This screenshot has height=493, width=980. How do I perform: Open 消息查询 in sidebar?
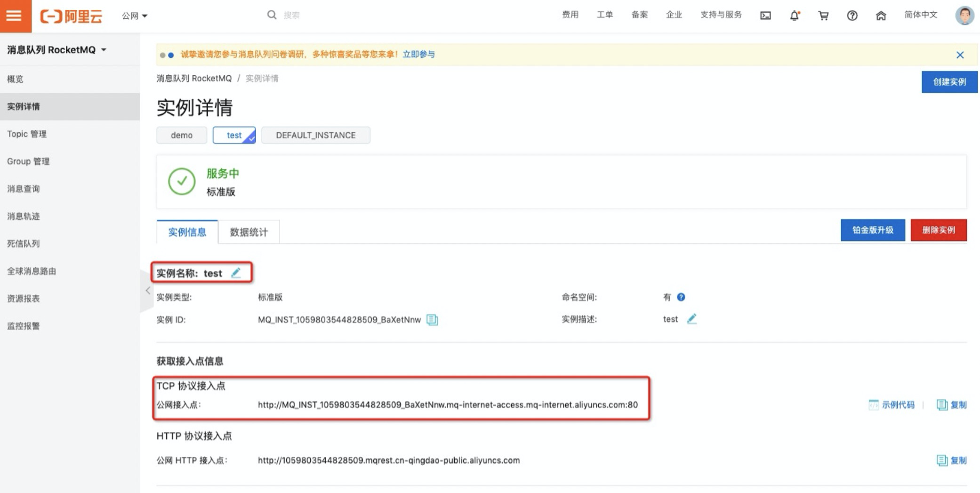tap(70, 189)
